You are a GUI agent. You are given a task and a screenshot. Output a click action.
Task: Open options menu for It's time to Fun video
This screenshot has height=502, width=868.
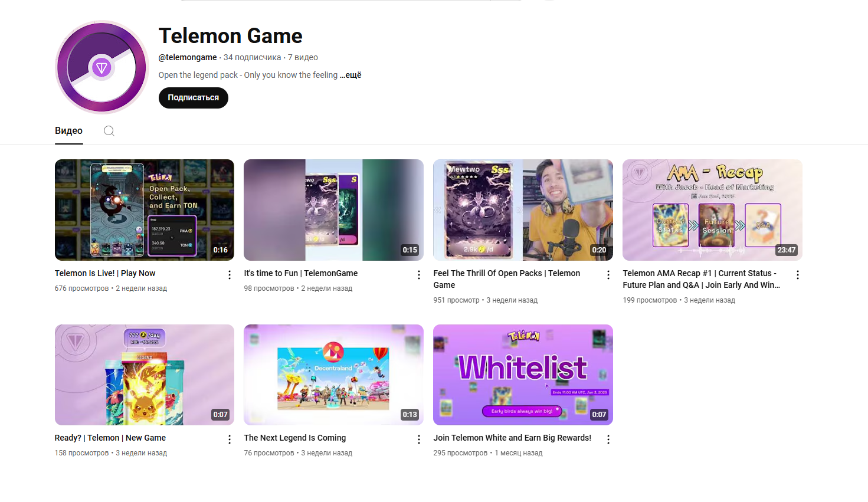click(x=419, y=275)
